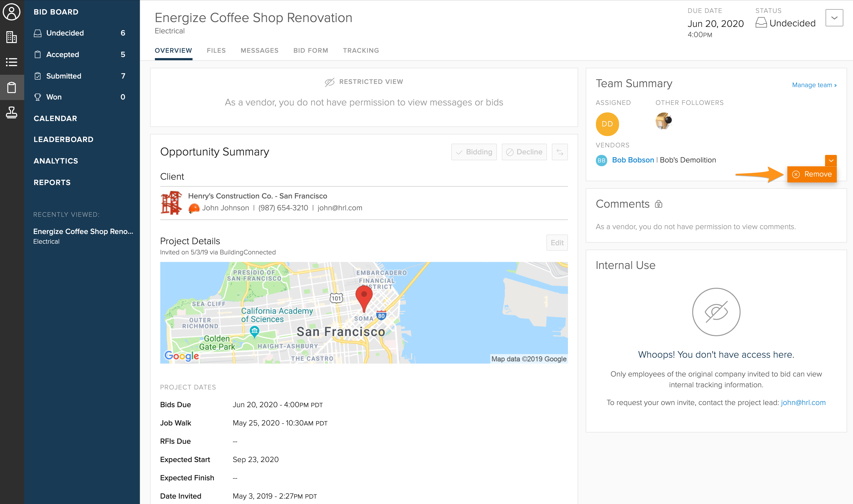Open the list view icon in sidebar
This screenshot has height=504, width=853.
(x=12, y=62)
